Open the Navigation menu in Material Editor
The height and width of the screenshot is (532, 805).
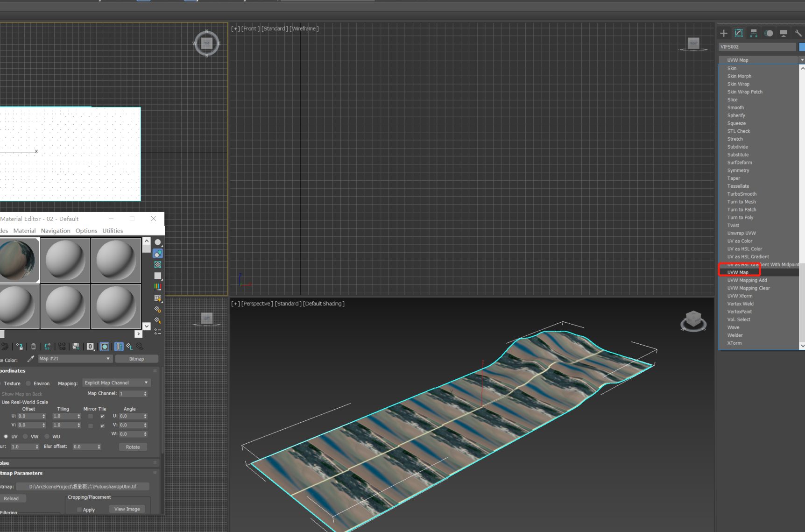coord(55,230)
